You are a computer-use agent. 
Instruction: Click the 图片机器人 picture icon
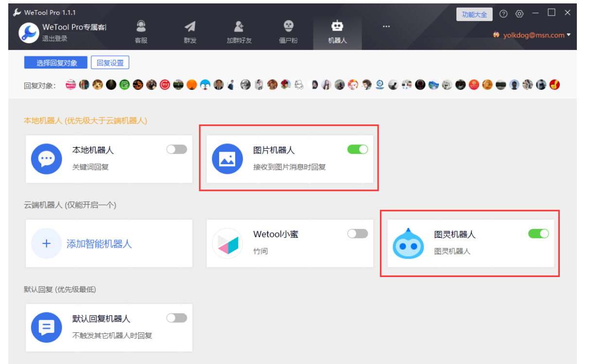coord(227,159)
